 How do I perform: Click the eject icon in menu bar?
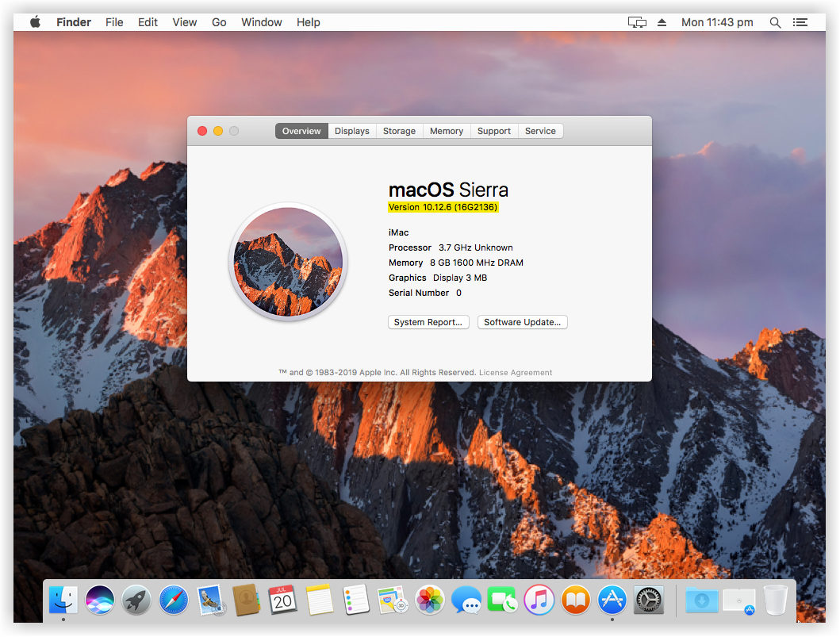point(662,22)
